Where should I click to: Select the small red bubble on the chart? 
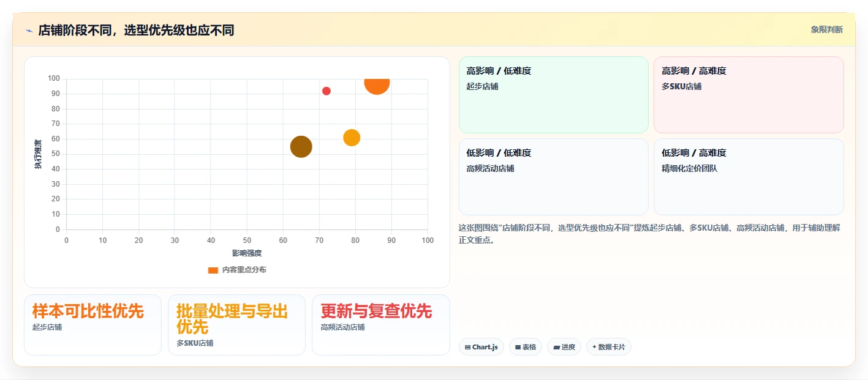point(326,91)
